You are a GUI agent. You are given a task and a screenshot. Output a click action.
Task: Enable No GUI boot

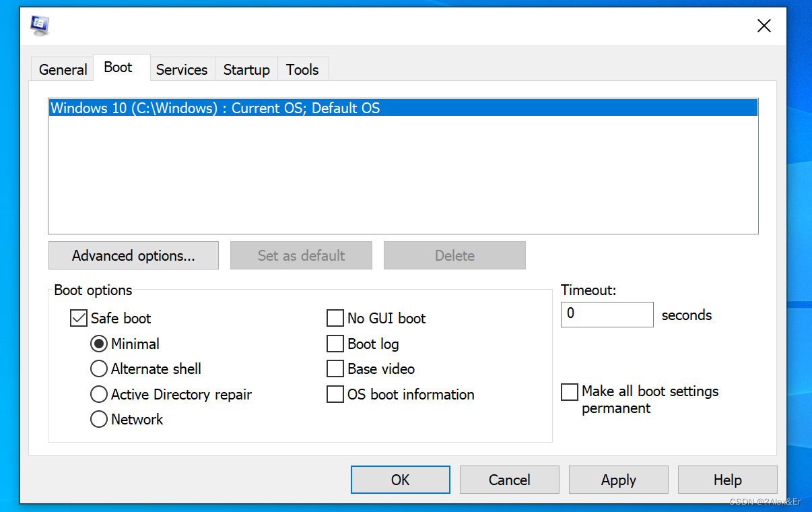point(335,318)
